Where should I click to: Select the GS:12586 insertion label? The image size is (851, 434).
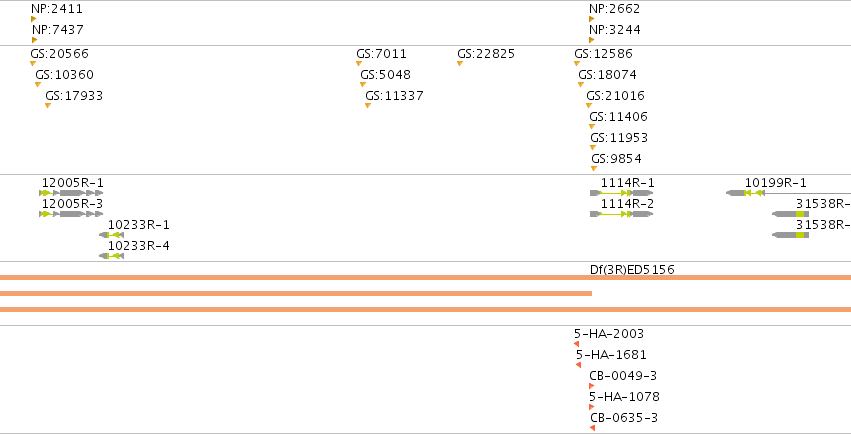point(604,54)
